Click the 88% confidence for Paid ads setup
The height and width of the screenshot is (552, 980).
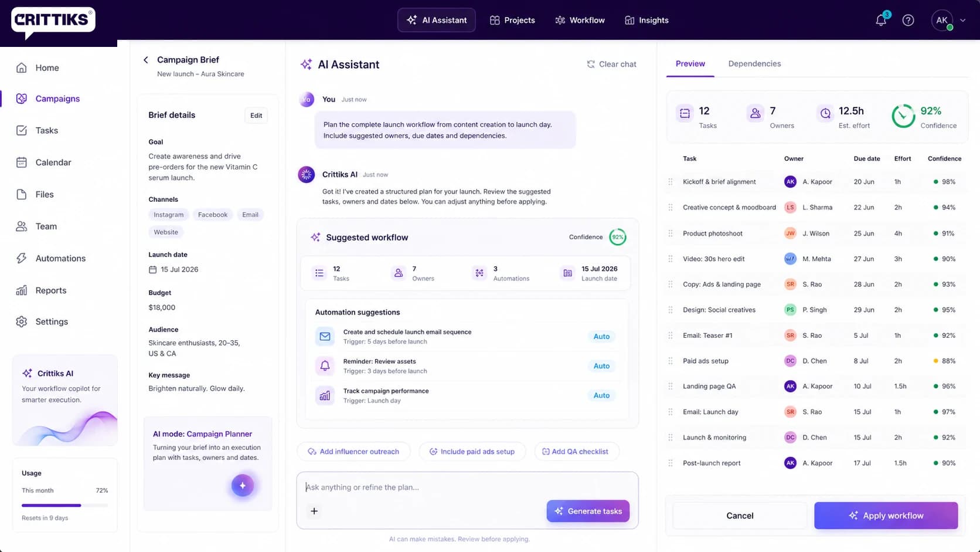coord(944,361)
